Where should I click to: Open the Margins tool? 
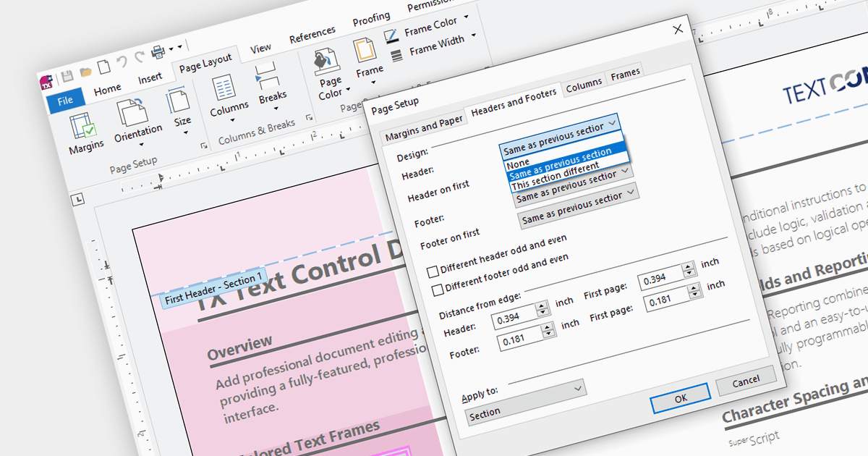(85, 135)
